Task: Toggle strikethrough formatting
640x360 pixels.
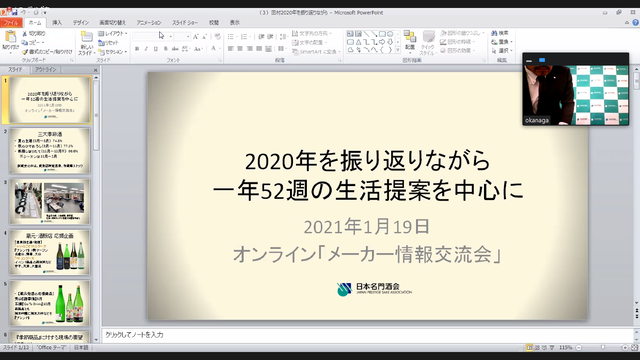Action: point(175,49)
